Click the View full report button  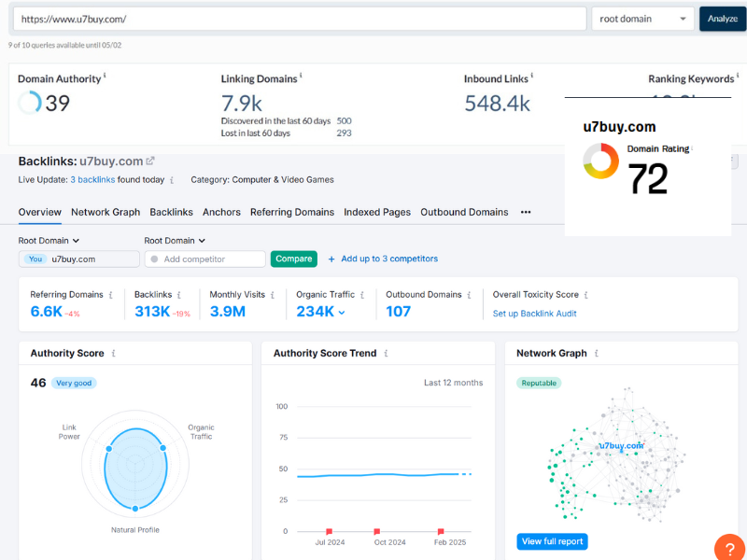[552, 541]
